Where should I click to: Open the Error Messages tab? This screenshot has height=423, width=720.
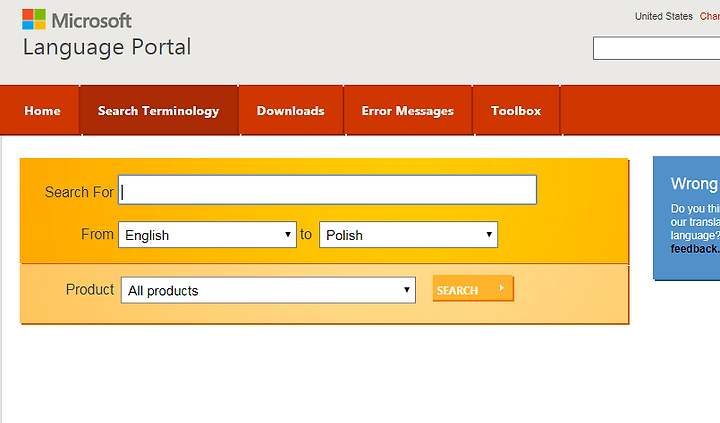point(408,111)
